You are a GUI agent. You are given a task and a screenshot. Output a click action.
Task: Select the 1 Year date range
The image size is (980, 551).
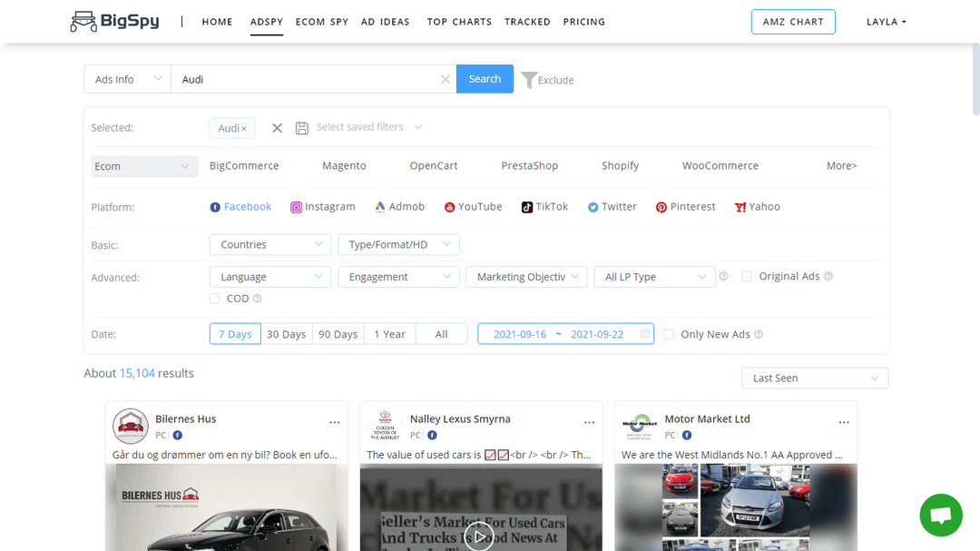click(390, 334)
